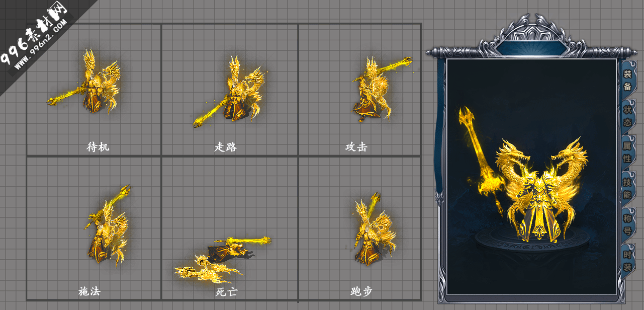This screenshot has width=644, height=310.
Task: Click the 攻击 label text
Action: (356, 147)
